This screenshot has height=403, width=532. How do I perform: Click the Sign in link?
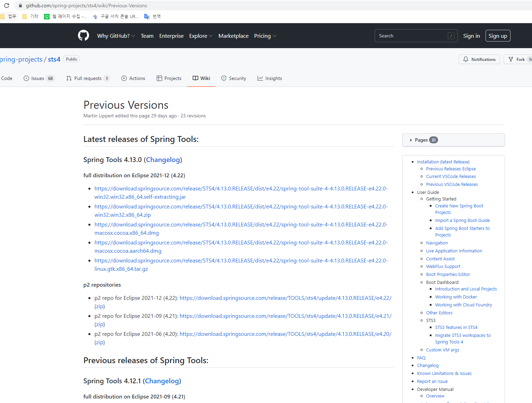471,36
